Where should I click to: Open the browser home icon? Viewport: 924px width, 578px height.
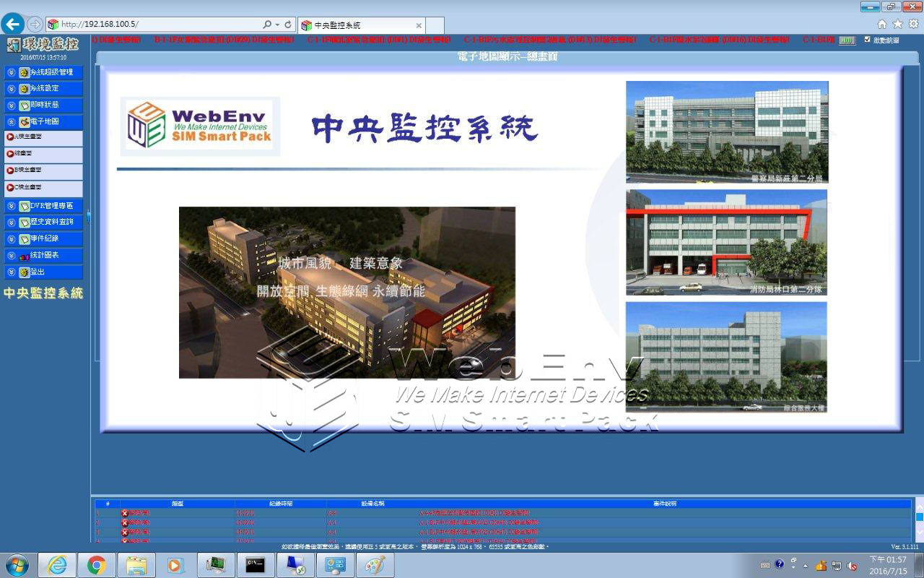(x=882, y=24)
